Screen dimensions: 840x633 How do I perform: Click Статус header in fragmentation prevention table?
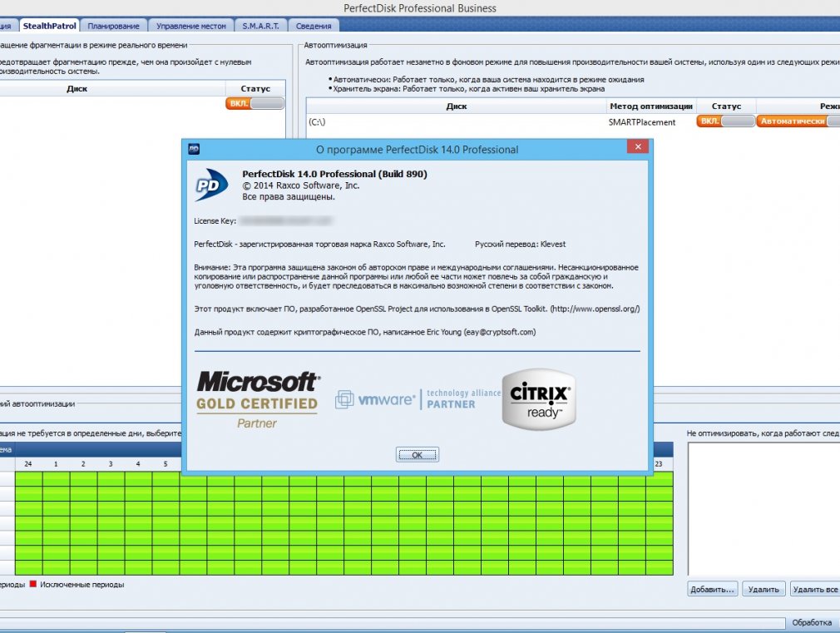(x=255, y=88)
